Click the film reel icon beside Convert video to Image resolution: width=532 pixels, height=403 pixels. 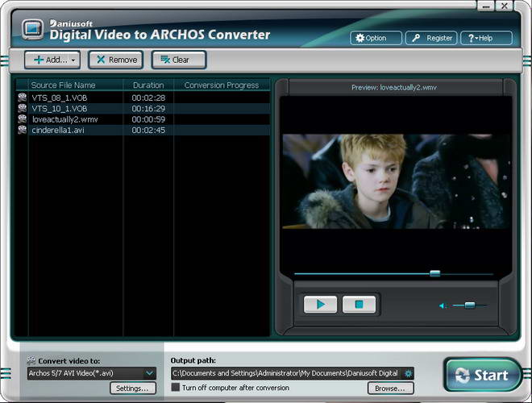coord(31,360)
